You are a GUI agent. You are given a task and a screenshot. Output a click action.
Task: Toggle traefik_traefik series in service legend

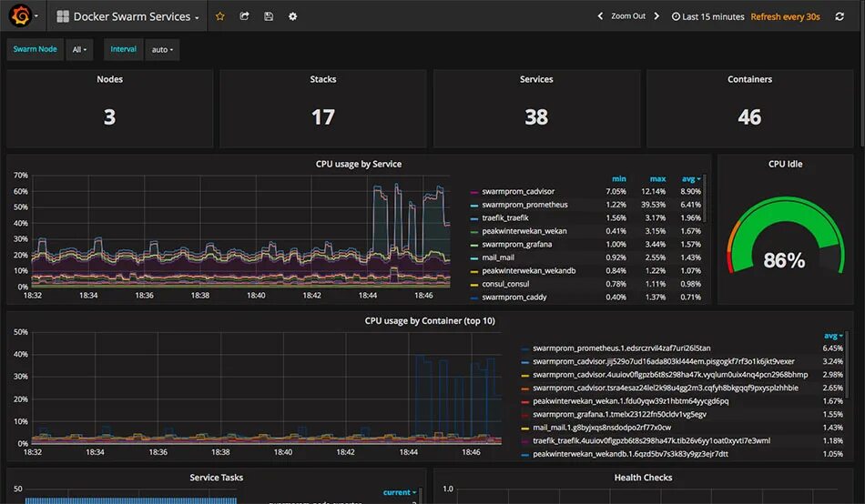pos(504,217)
